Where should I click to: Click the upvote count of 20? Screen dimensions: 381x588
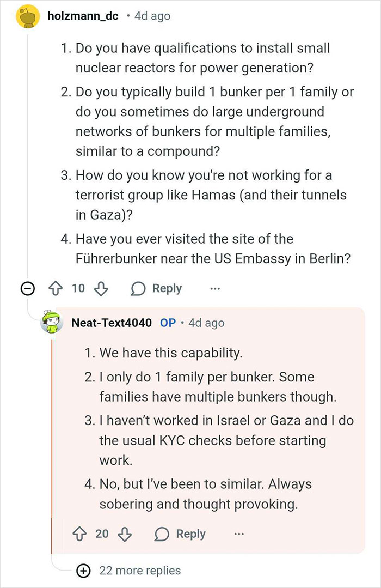101,534
